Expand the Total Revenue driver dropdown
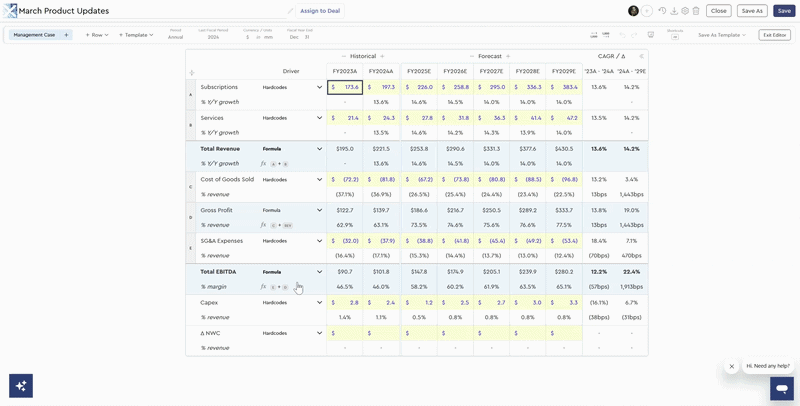Image resolution: width=800 pixels, height=406 pixels. (x=319, y=149)
